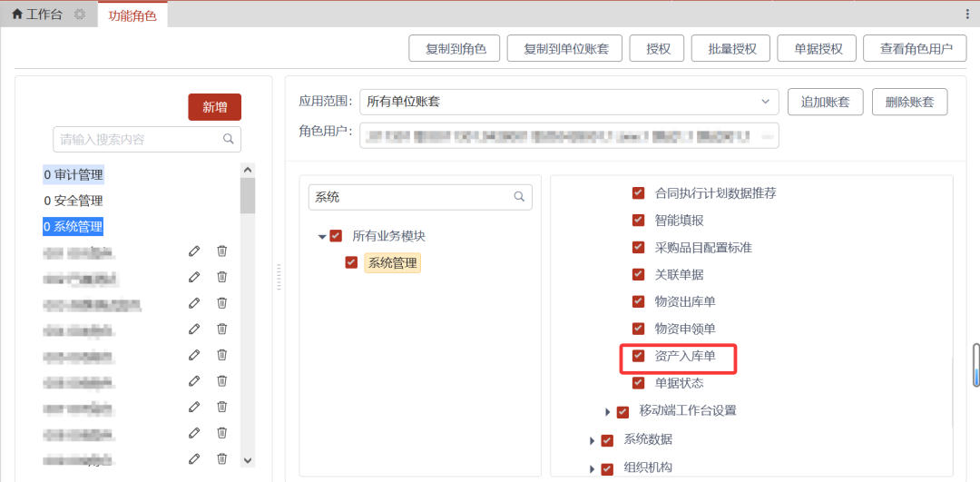Click the highlighted 系统管理 module label

[393, 263]
